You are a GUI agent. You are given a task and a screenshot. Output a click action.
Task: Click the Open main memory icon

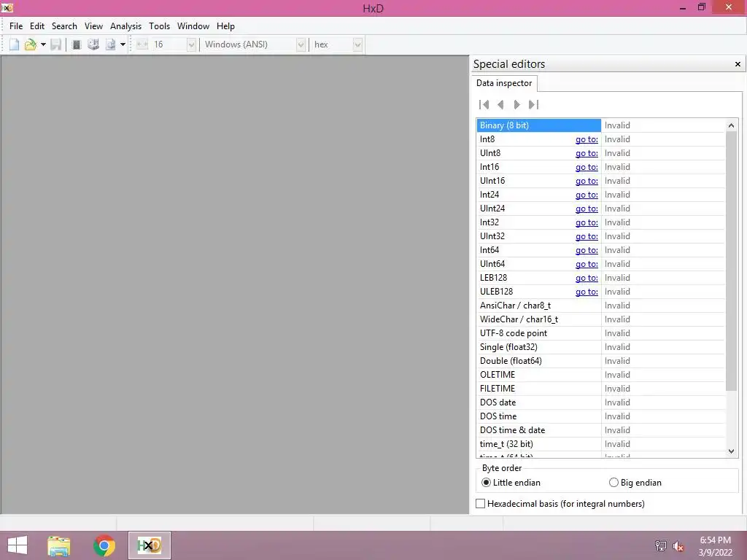point(76,44)
